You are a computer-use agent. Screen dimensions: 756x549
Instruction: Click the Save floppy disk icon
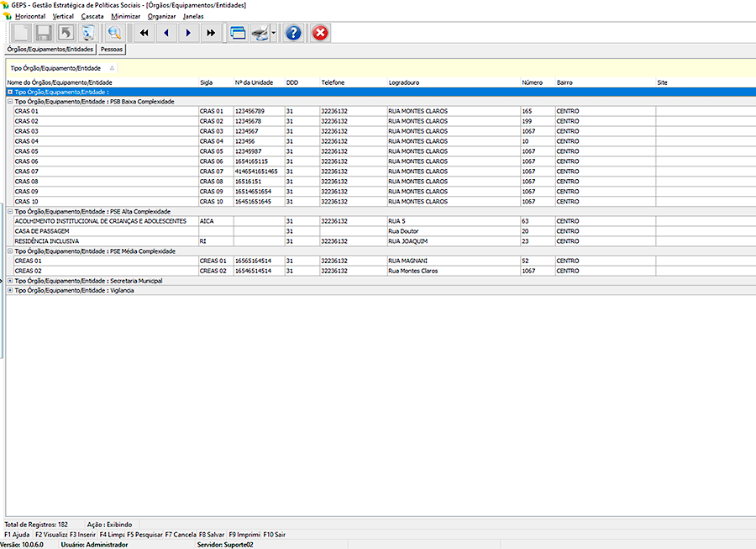(44, 33)
